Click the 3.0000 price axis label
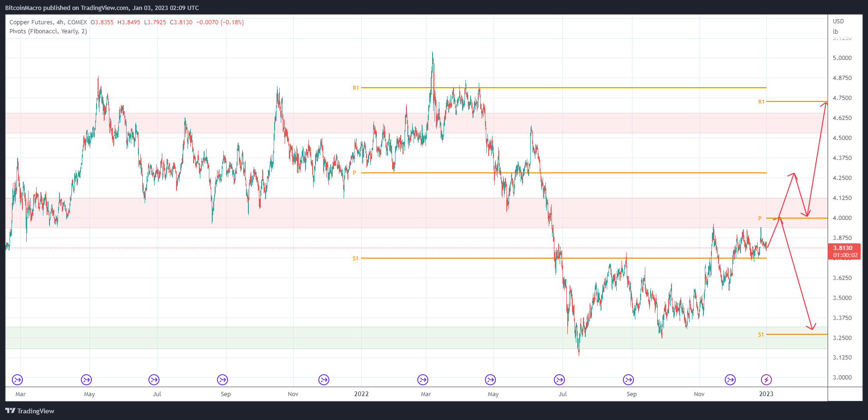This screenshot has width=868, height=420. 842,378
